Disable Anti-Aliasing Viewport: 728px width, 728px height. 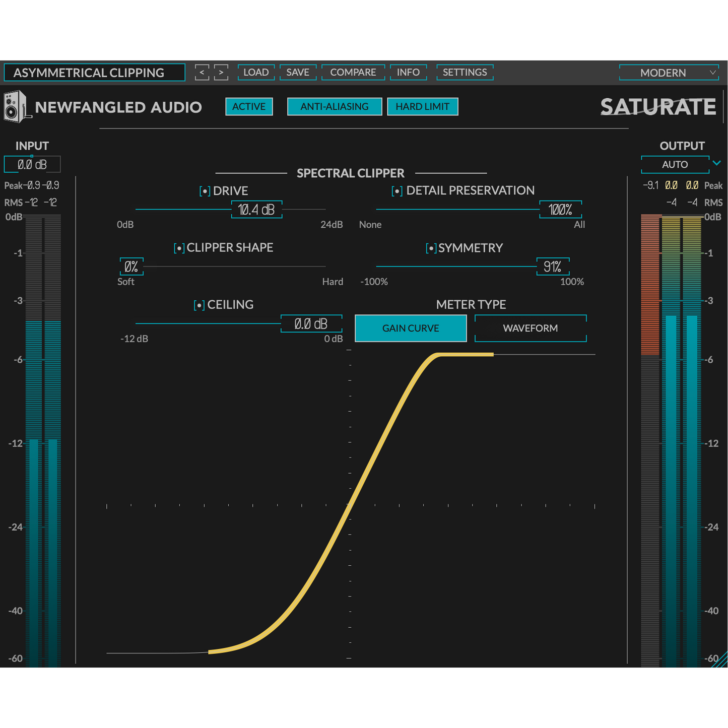pos(335,107)
